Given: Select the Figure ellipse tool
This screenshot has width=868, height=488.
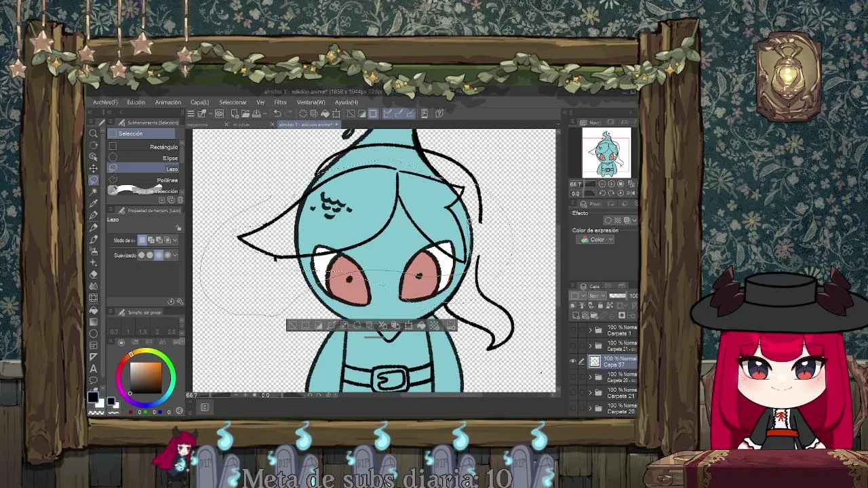Looking at the screenshot, I should click(94, 333).
